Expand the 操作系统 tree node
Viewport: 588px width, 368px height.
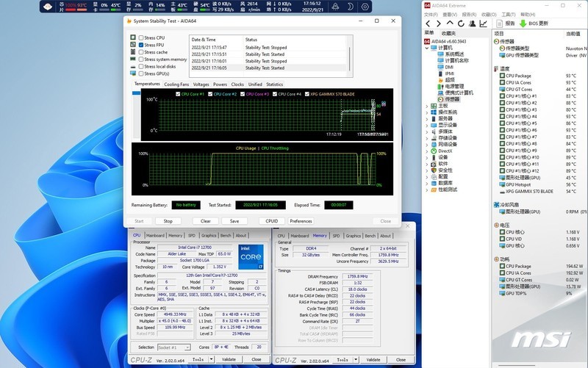coord(427,113)
